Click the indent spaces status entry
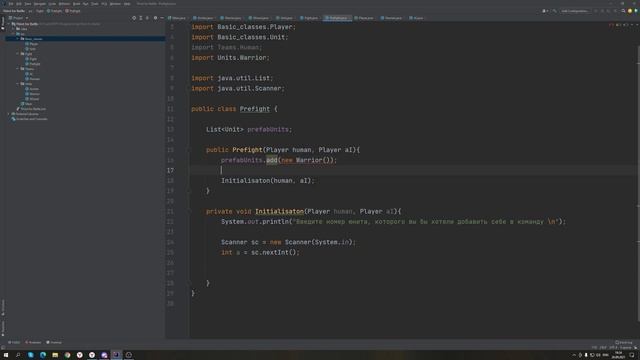 [x=626, y=348]
